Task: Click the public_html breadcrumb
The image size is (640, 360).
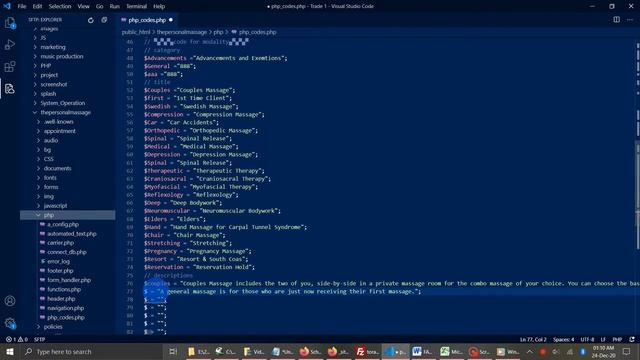Action: [x=136, y=32]
